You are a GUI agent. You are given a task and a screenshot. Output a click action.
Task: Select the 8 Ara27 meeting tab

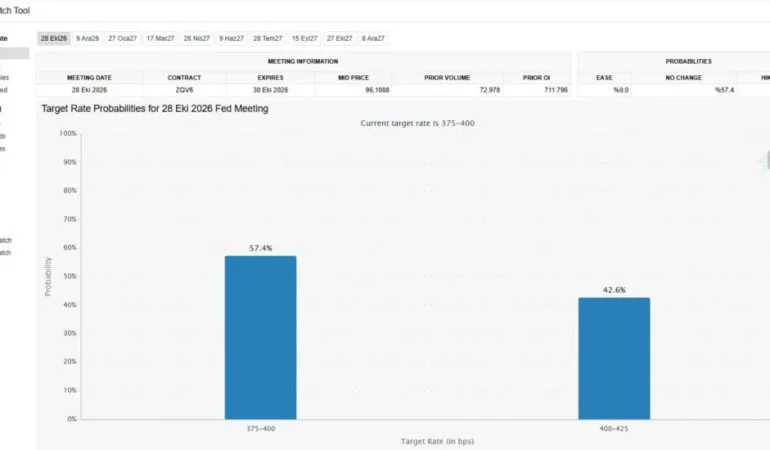[x=373, y=38]
